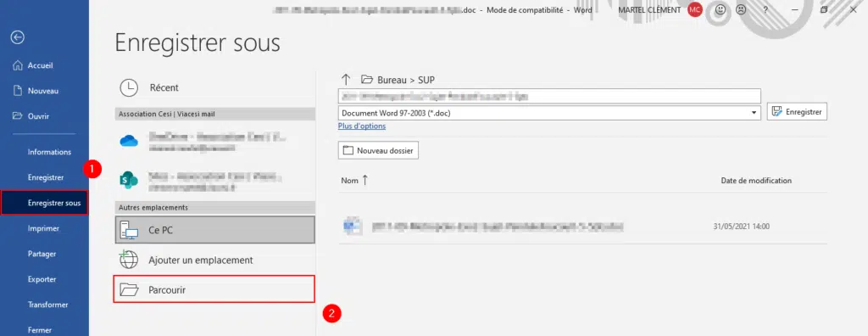Choose Transformer in the sidebar
Viewport: 868px width, 336px height.
click(47, 305)
